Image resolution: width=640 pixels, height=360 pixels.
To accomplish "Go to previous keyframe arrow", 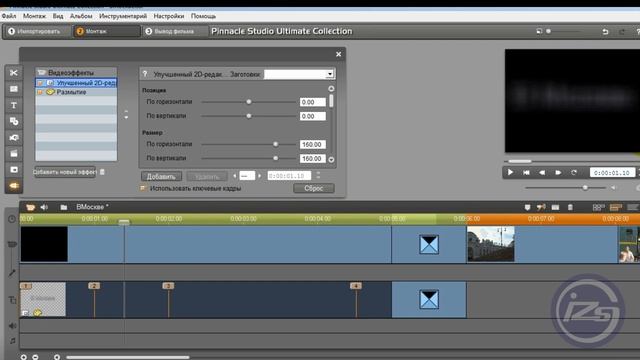I will pyautogui.click(x=235, y=176).
